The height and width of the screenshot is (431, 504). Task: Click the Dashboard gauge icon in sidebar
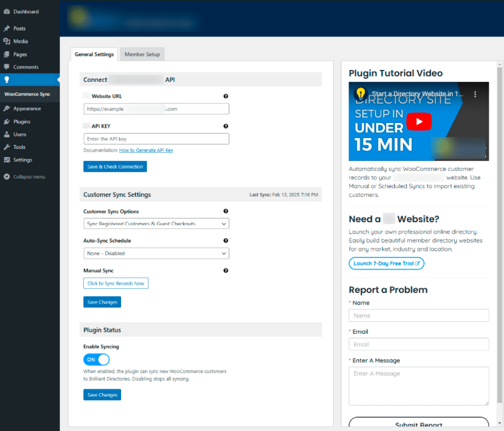coord(7,12)
